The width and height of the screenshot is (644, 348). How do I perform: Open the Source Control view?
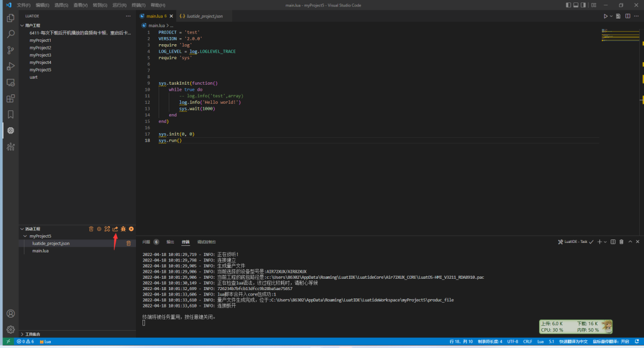click(10, 50)
